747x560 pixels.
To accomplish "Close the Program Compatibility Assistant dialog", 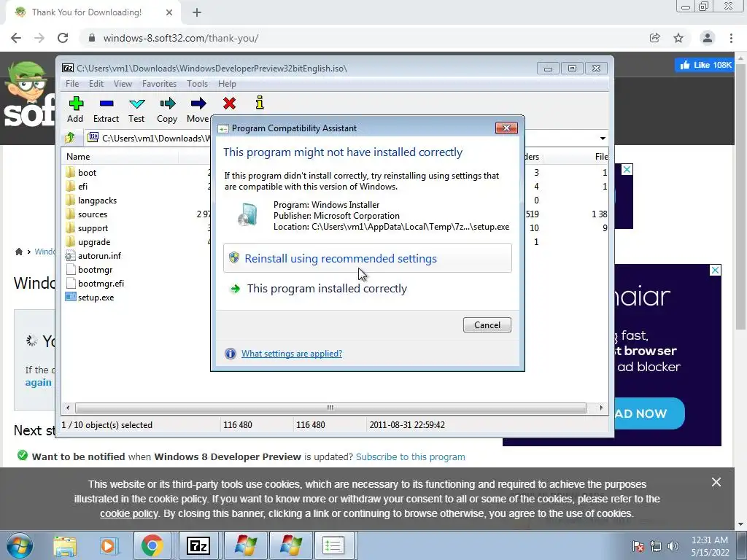I will 506,128.
